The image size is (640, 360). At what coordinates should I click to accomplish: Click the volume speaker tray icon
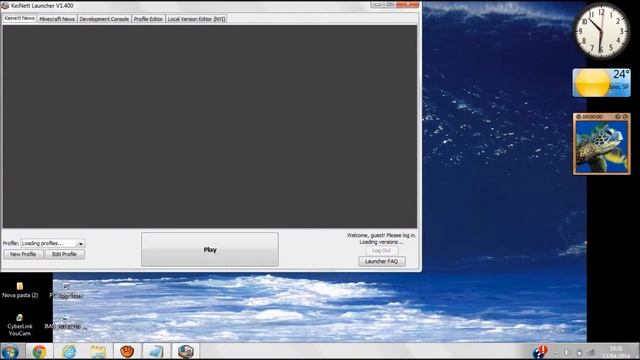coord(567,352)
